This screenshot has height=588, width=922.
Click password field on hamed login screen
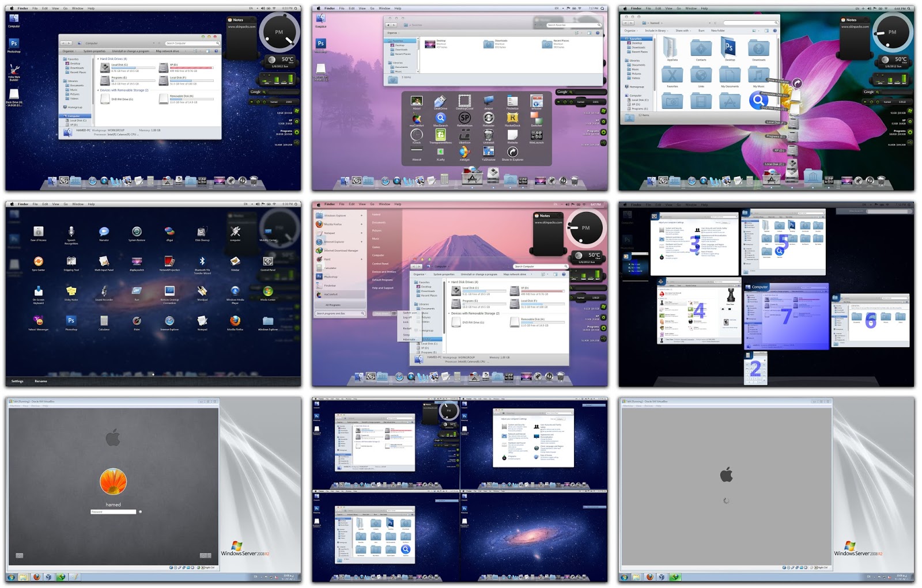[x=114, y=511]
